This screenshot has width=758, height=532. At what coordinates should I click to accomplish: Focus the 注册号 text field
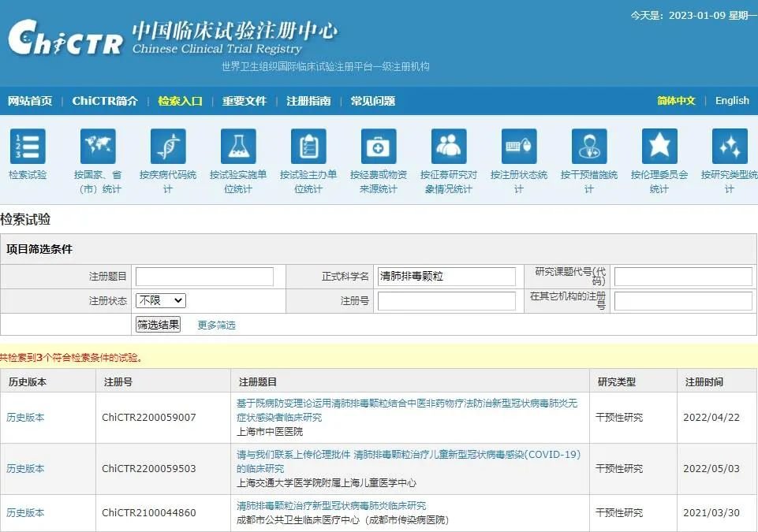pos(446,301)
